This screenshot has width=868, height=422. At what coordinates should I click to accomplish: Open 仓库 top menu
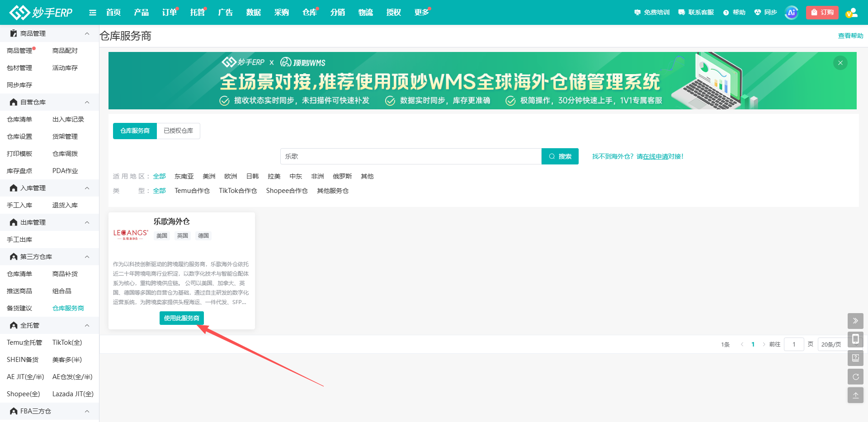(x=310, y=13)
